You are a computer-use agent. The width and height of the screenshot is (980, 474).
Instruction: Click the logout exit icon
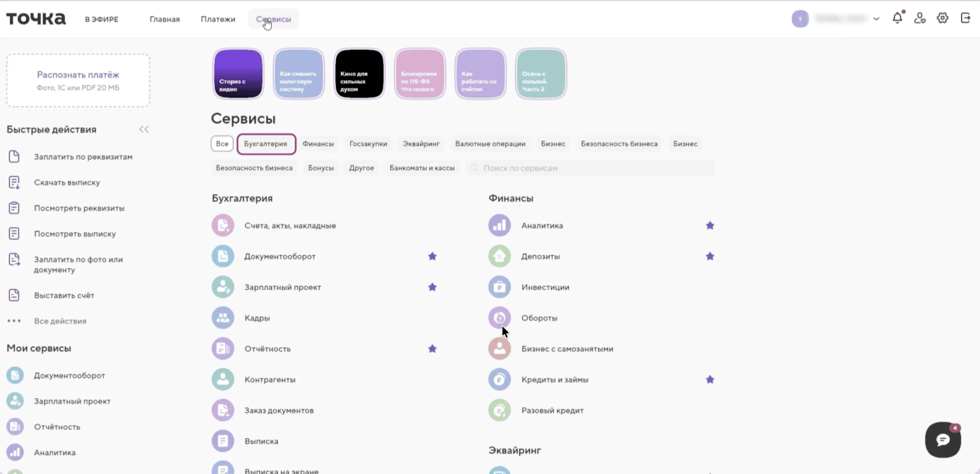click(x=965, y=18)
